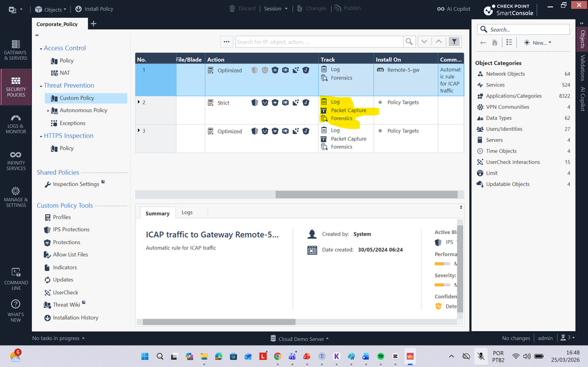This screenshot has width=588, height=367.
Task: Collapse the Access Control tree section
Action: pyautogui.click(x=41, y=49)
